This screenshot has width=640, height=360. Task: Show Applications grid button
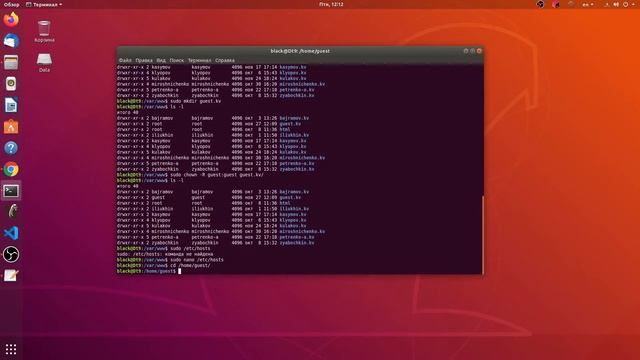pyautogui.click(x=11, y=349)
